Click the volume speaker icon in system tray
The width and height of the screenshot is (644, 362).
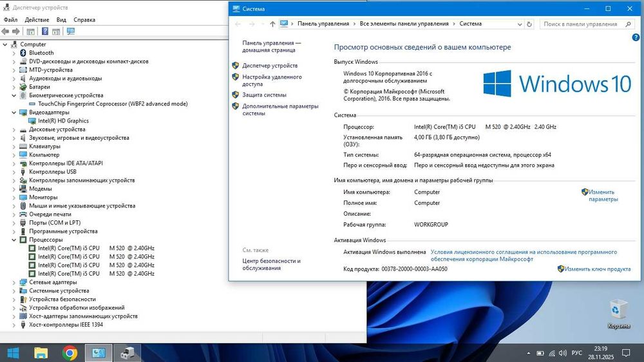pyautogui.click(x=563, y=354)
